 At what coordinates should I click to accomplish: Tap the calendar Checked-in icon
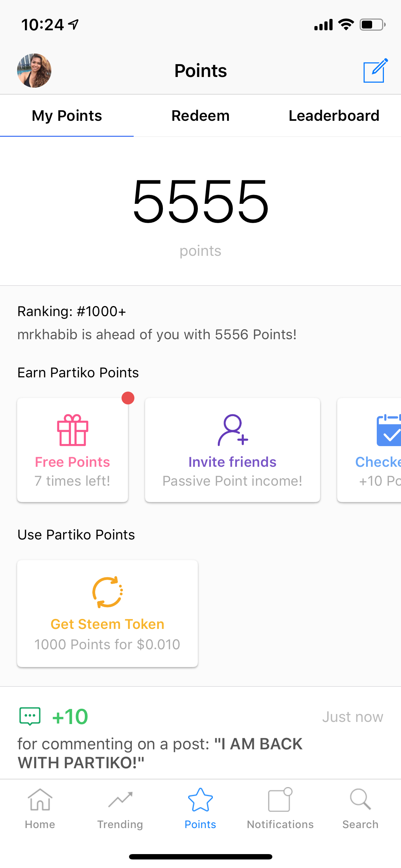tap(389, 430)
